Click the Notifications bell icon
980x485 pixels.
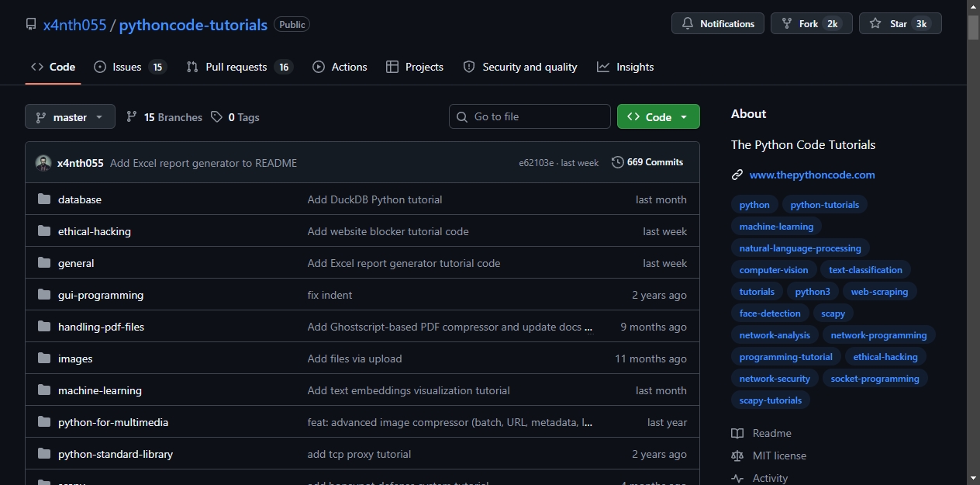(687, 24)
